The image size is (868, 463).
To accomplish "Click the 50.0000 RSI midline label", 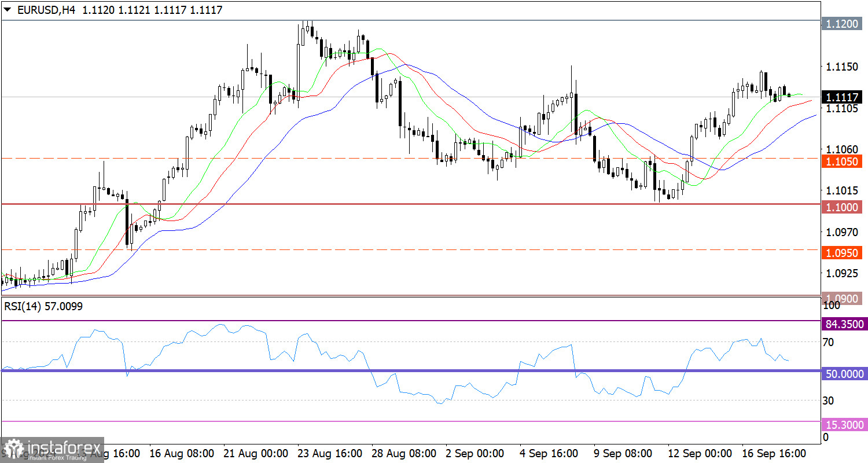I will coord(844,374).
